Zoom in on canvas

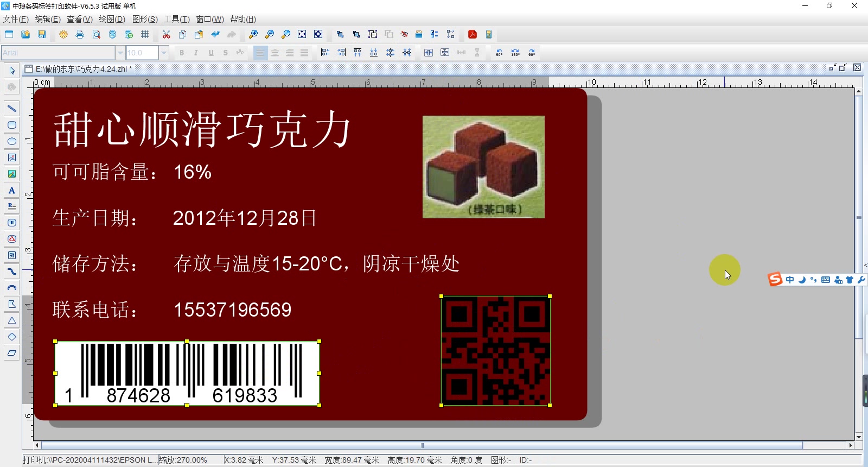(x=253, y=34)
